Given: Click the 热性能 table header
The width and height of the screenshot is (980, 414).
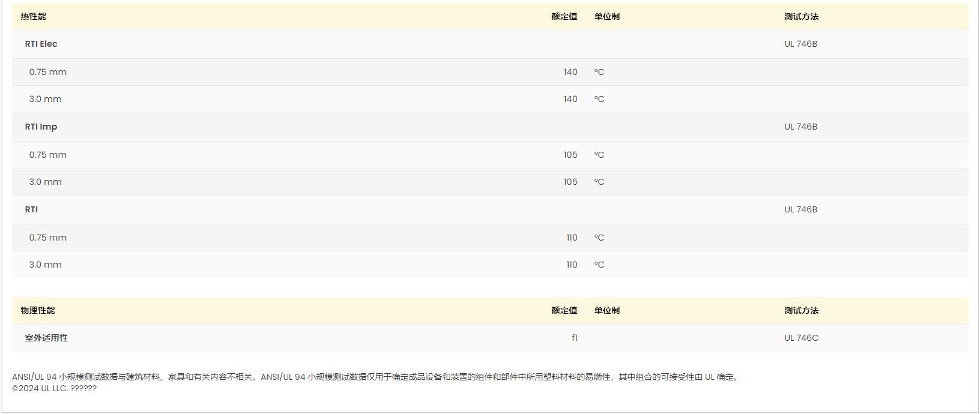Looking at the screenshot, I should coord(33,17).
